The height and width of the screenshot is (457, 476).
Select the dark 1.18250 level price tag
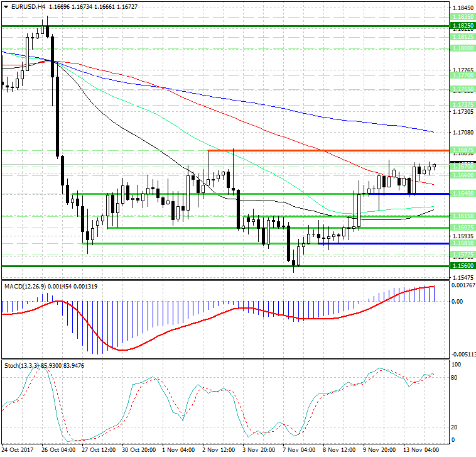462,26
